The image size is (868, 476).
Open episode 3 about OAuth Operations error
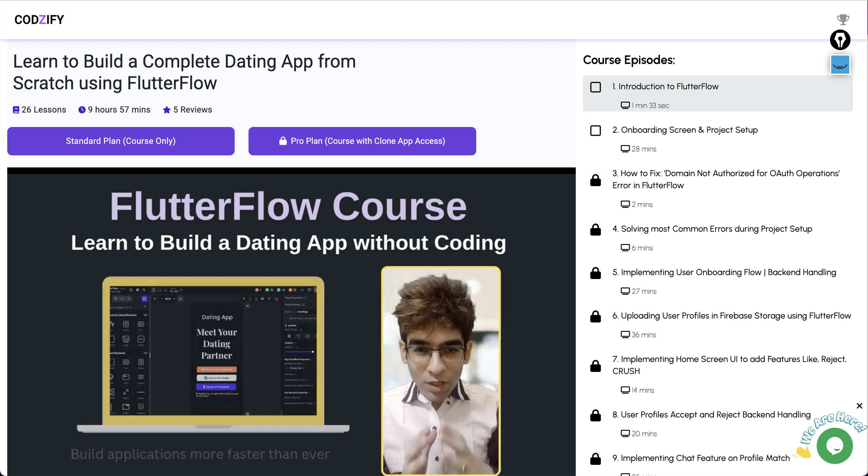pyautogui.click(x=726, y=179)
